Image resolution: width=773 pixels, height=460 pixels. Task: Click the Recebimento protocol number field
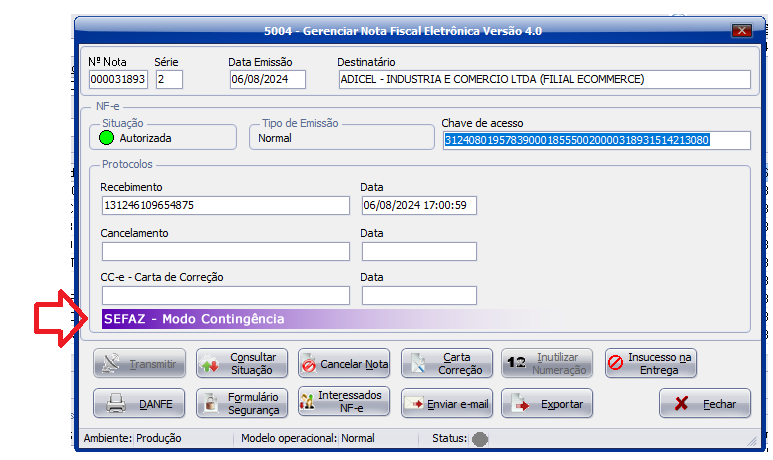click(225, 205)
